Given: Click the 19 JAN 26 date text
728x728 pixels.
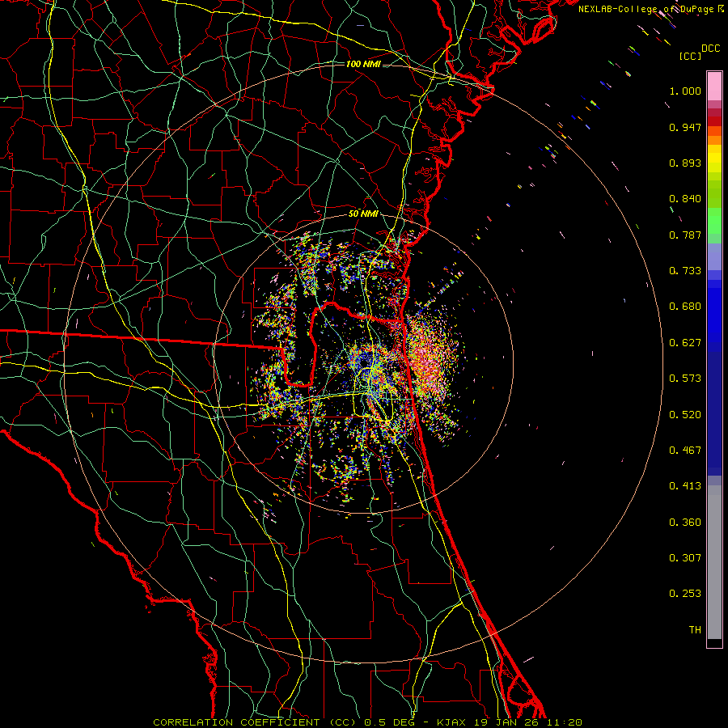Looking at the screenshot, I should point(506,722).
